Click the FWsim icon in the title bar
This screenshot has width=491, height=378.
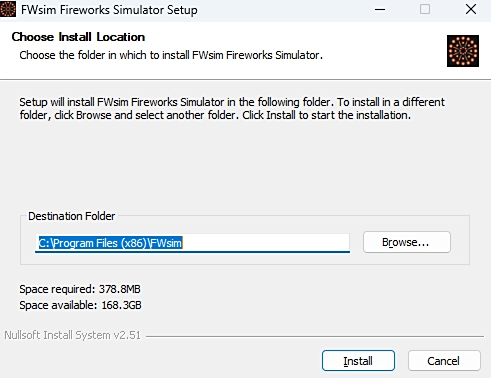coord(8,9)
